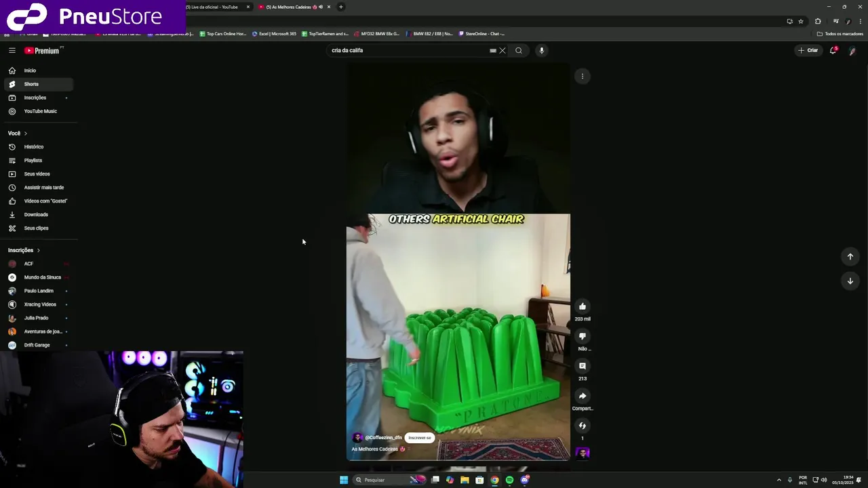Viewport: 868px width, 488px height.
Task: Open a new browser tab
Action: 341,7
